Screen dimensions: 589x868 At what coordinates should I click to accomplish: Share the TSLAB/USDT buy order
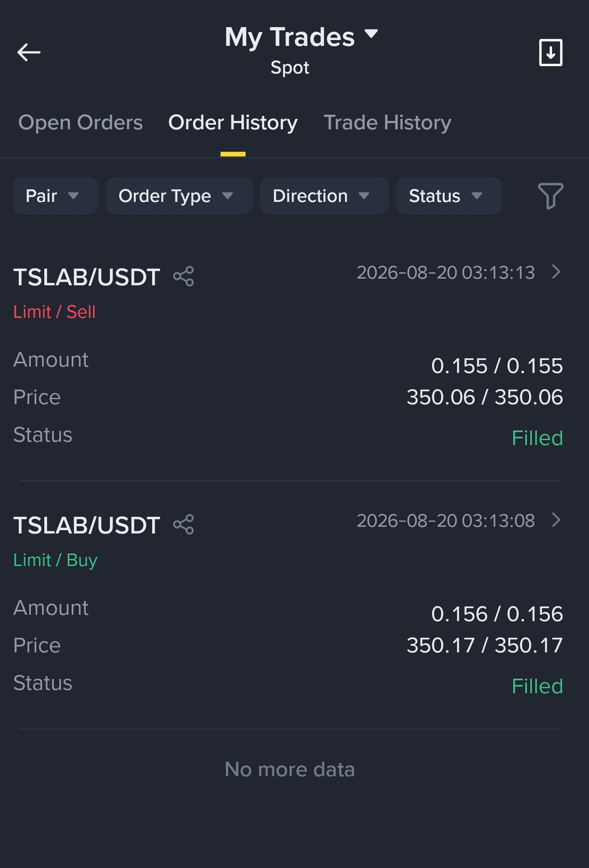point(184,524)
